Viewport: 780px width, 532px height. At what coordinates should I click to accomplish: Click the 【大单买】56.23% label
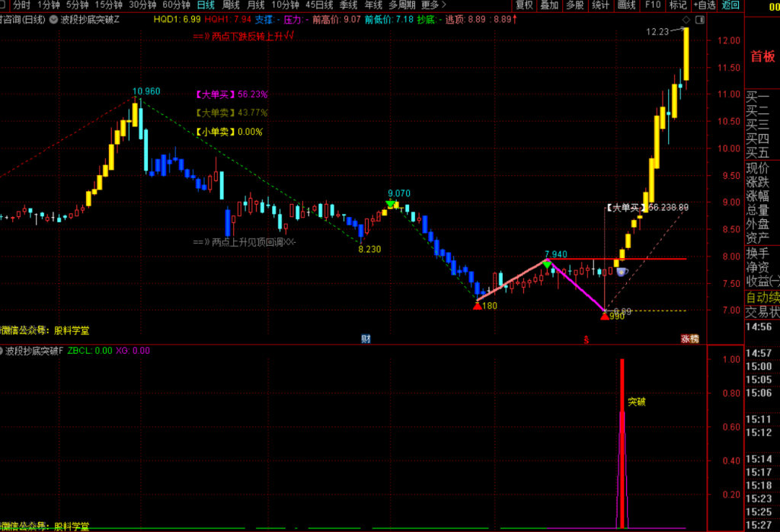pyautogui.click(x=230, y=94)
